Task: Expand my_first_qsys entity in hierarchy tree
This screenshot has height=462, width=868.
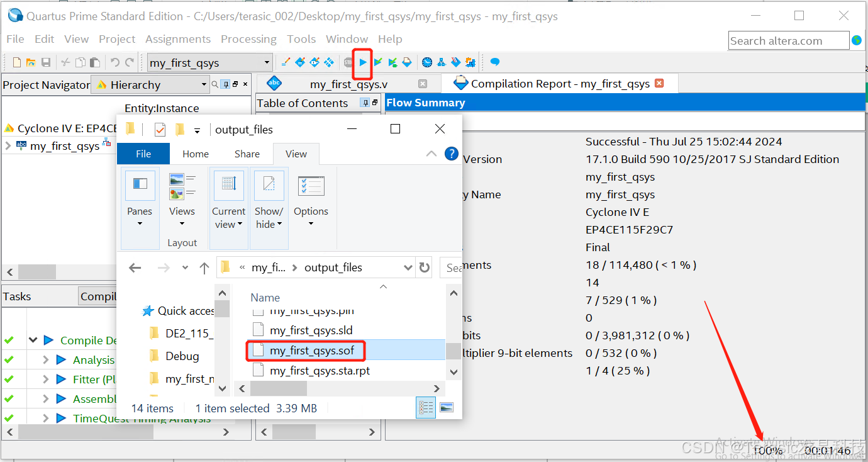Action: tap(8, 146)
